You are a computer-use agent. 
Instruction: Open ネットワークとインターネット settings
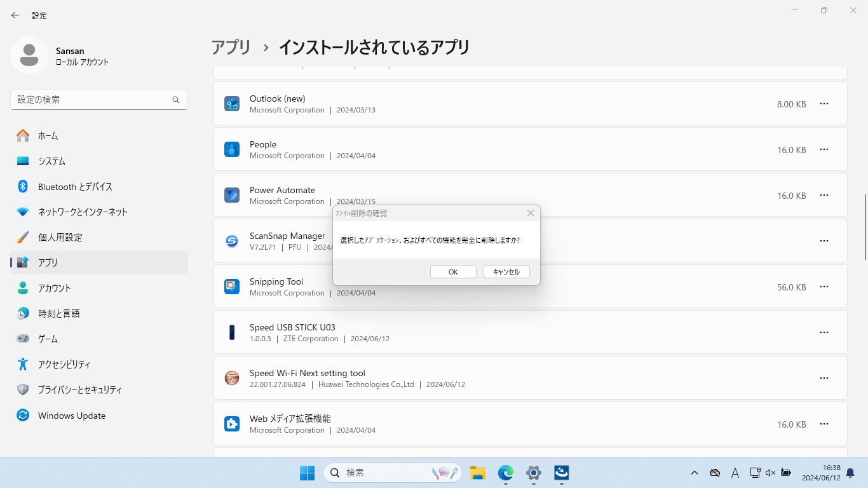click(x=99, y=212)
